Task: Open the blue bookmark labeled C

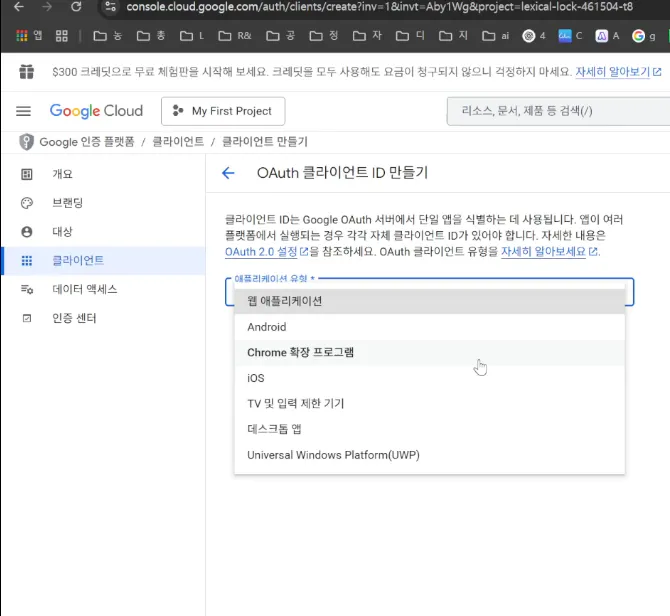Action: click(x=570, y=36)
